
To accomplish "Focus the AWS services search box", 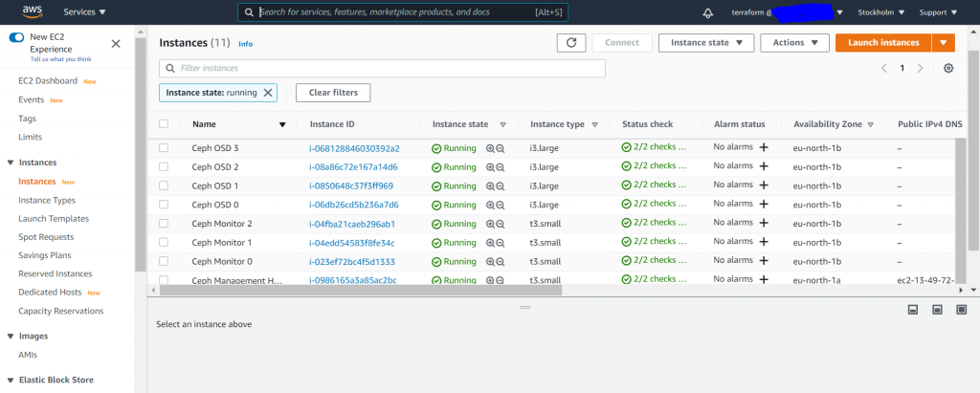I will [403, 12].
